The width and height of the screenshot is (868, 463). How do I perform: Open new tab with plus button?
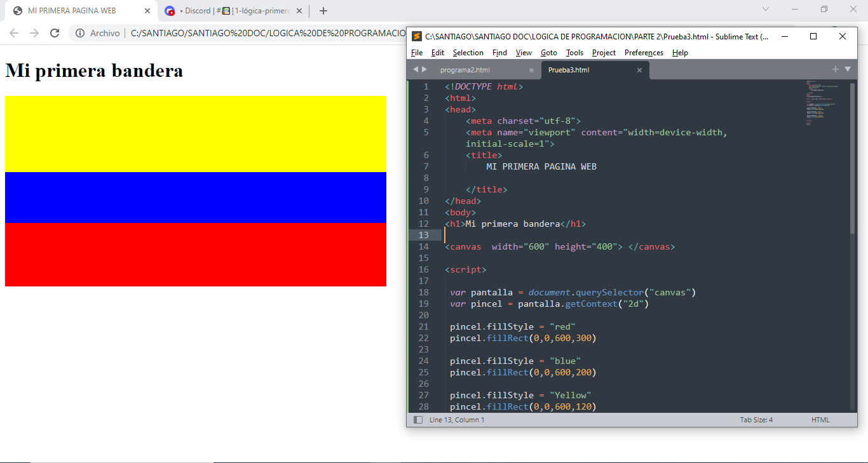tap(323, 11)
